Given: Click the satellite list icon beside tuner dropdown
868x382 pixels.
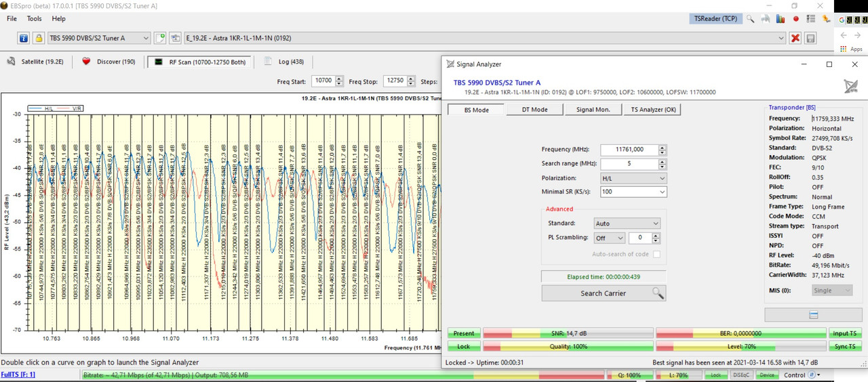Looking at the screenshot, I should pyautogui.click(x=175, y=38).
